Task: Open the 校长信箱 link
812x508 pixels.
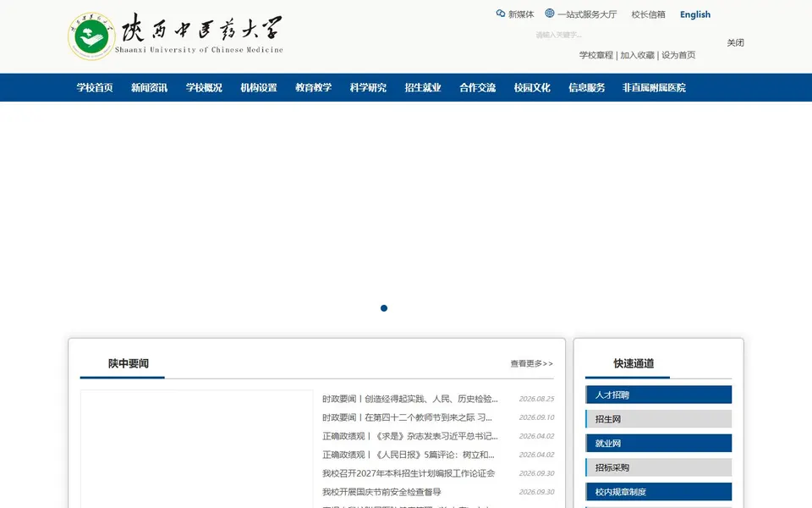Action: click(x=648, y=14)
